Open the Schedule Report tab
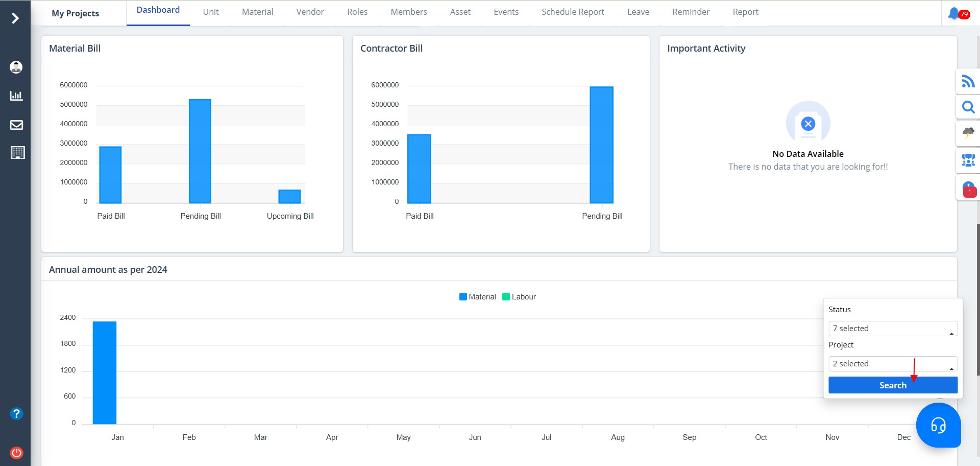This screenshot has width=980, height=466. (x=573, y=12)
